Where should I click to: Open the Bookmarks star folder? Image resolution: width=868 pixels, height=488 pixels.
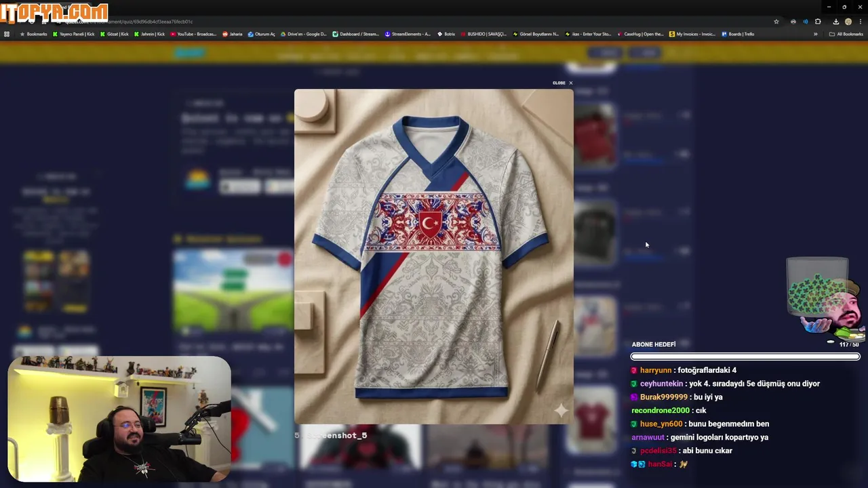(33, 34)
